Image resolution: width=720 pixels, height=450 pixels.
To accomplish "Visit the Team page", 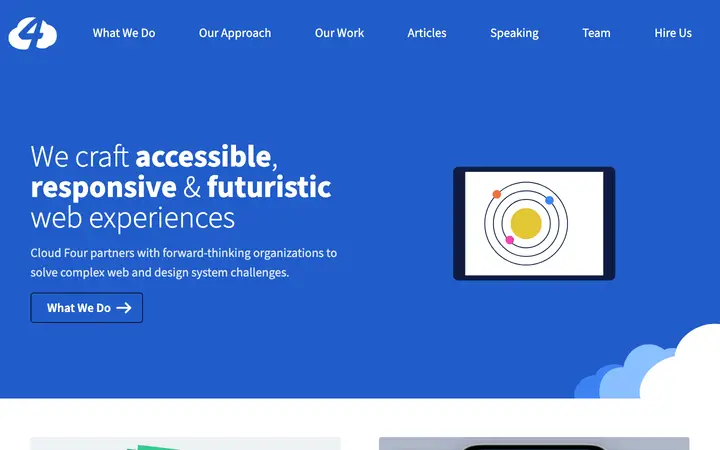I will coord(596,33).
